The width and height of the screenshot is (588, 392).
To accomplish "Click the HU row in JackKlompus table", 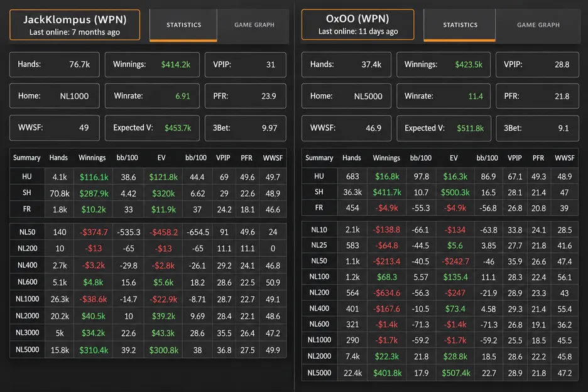I will point(148,177).
